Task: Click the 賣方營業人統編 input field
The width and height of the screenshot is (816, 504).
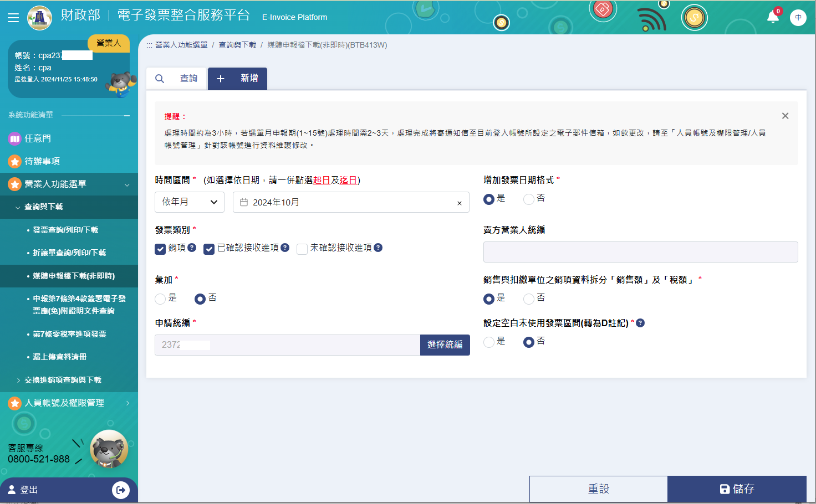Action: coord(641,252)
